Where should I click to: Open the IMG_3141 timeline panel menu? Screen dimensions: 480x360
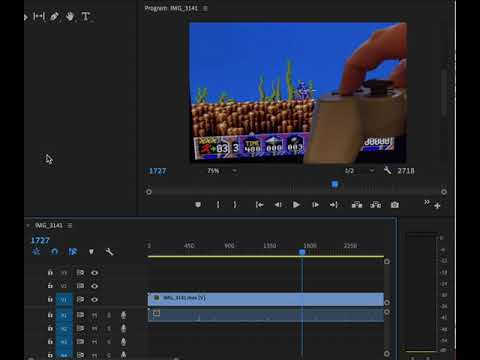(x=69, y=226)
